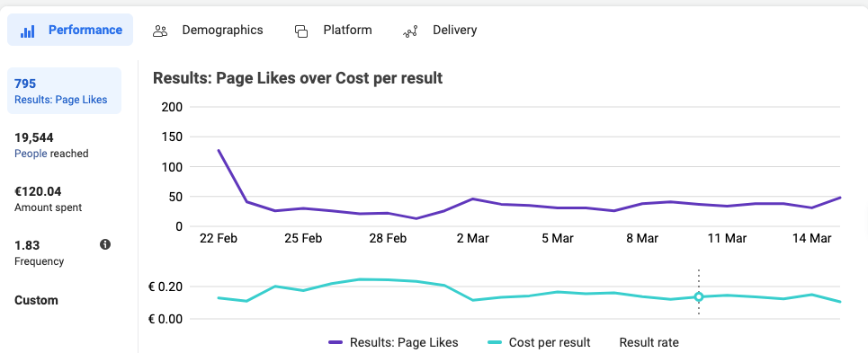Open the Delivery tab
Viewport: 868px width, 353px height.
[x=440, y=30]
